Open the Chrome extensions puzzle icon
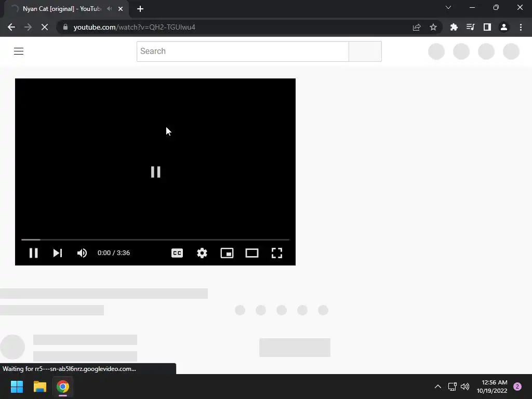 tap(454, 27)
